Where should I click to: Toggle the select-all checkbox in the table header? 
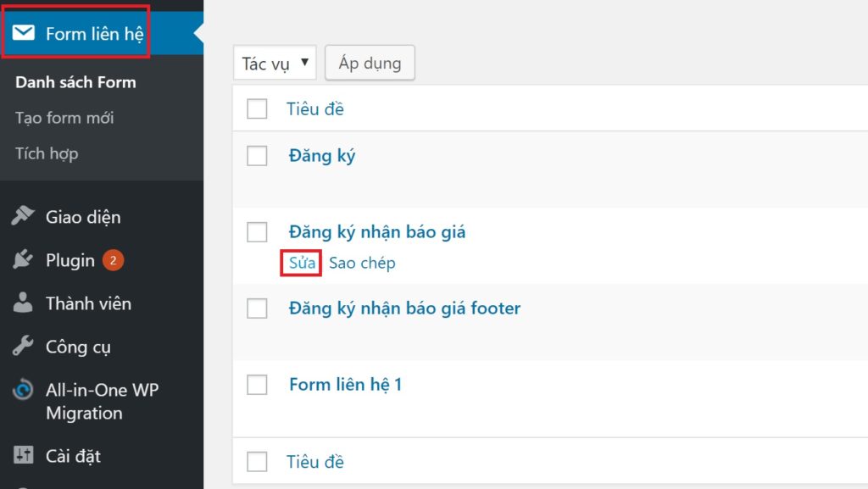point(257,108)
